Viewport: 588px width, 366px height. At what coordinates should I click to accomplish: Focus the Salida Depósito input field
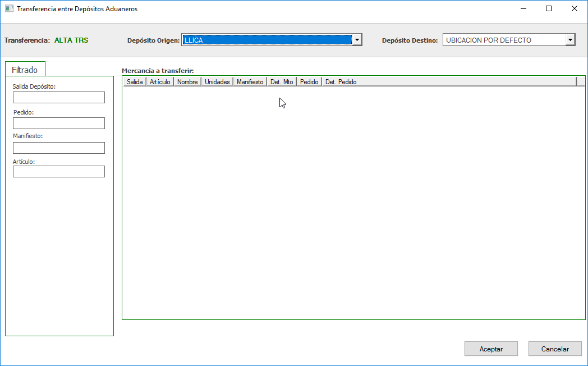tap(59, 98)
